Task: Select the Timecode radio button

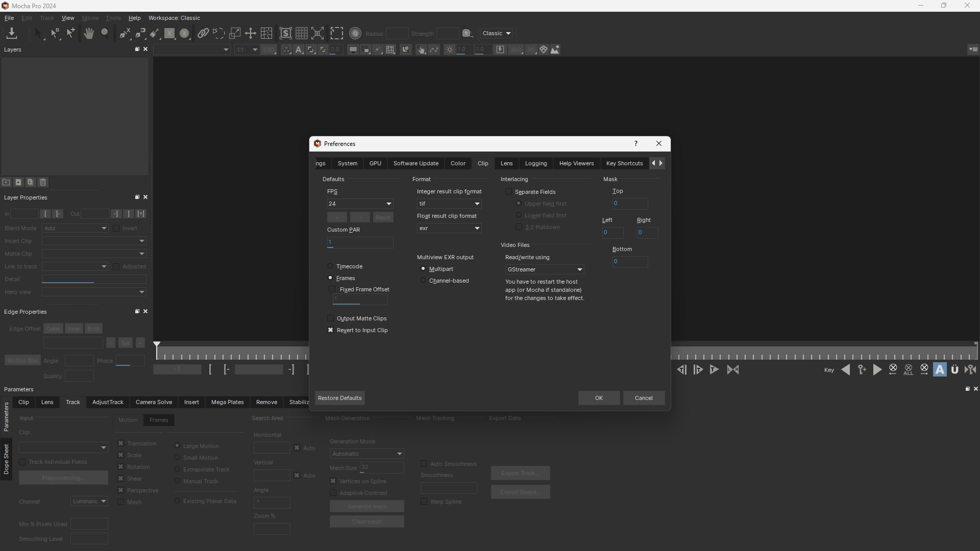Action: coord(331,266)
